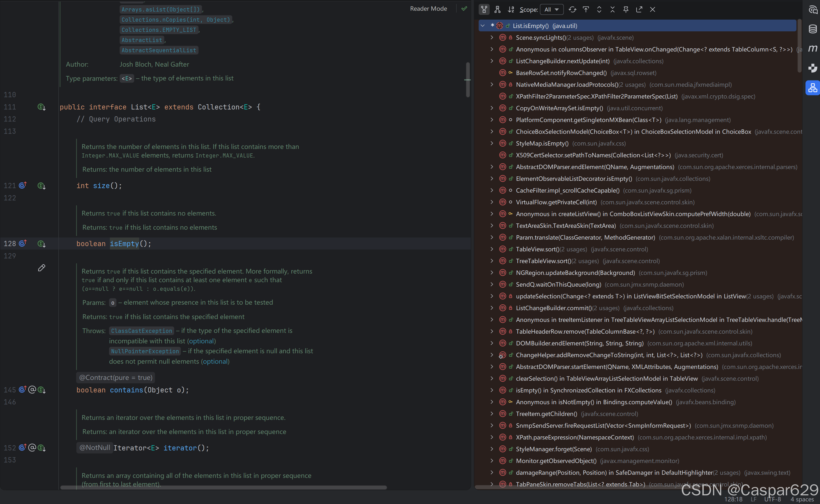820x504 pixels.
Task: Toggle Callee Methods Hierarchy view
Action: click(x=497, y=10)
